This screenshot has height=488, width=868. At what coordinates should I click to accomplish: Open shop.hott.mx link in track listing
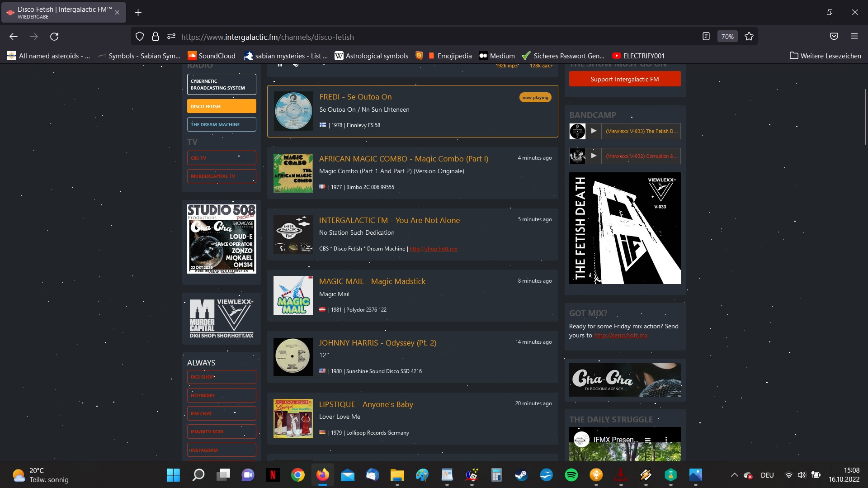[x=433, y=249]
